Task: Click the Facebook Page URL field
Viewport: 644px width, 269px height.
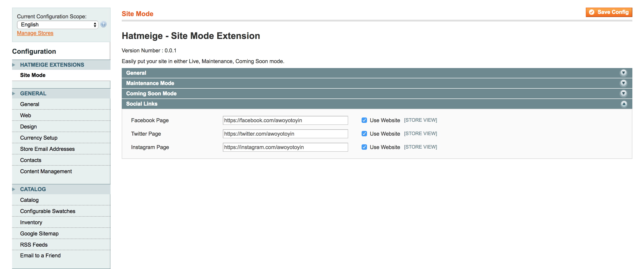Action: pos(285,120)
